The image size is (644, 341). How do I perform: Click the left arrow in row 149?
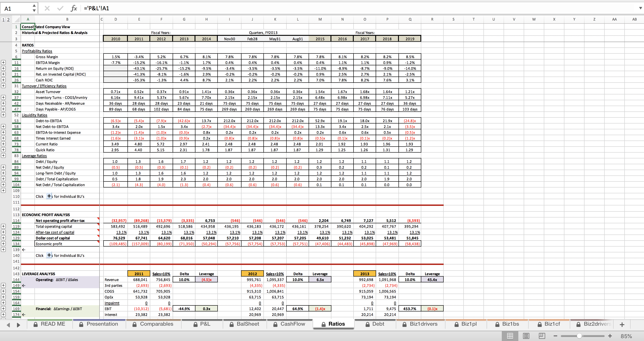click(24, 286)
